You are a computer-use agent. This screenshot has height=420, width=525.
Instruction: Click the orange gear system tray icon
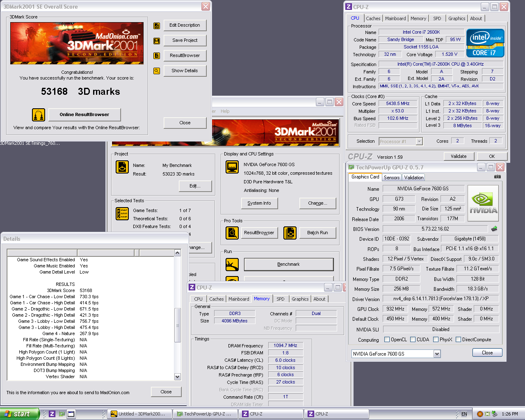pyautogui.click(x=480, y=414)
